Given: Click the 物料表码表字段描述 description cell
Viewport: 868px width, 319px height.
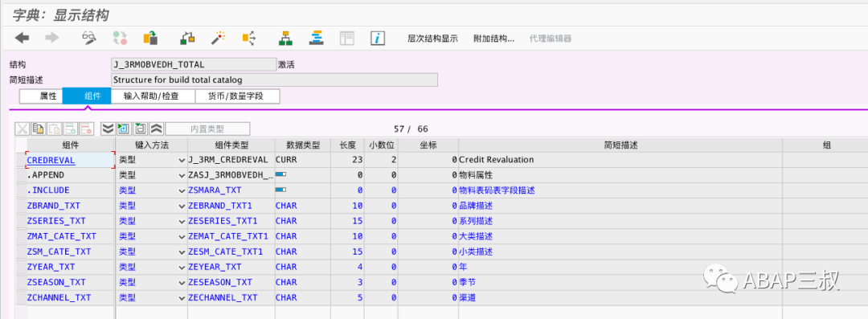Looking at the screenshot, I should click(620, 190).
